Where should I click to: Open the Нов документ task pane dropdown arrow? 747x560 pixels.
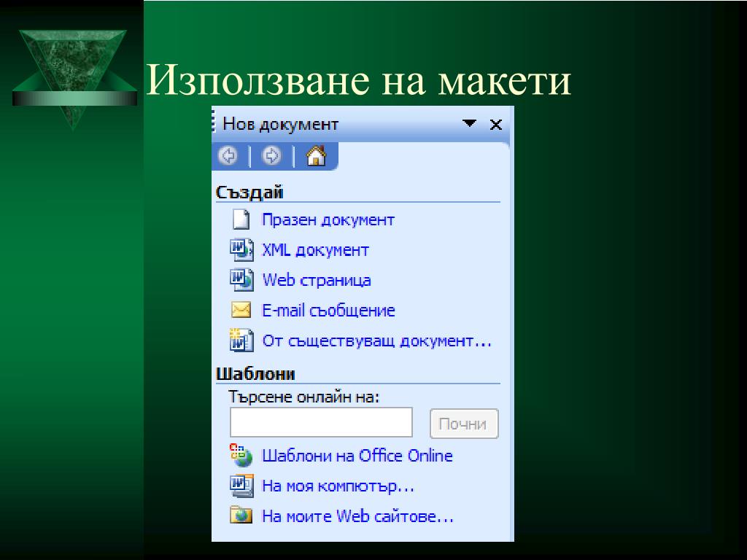pyautogui.click(x=469, y=124)
